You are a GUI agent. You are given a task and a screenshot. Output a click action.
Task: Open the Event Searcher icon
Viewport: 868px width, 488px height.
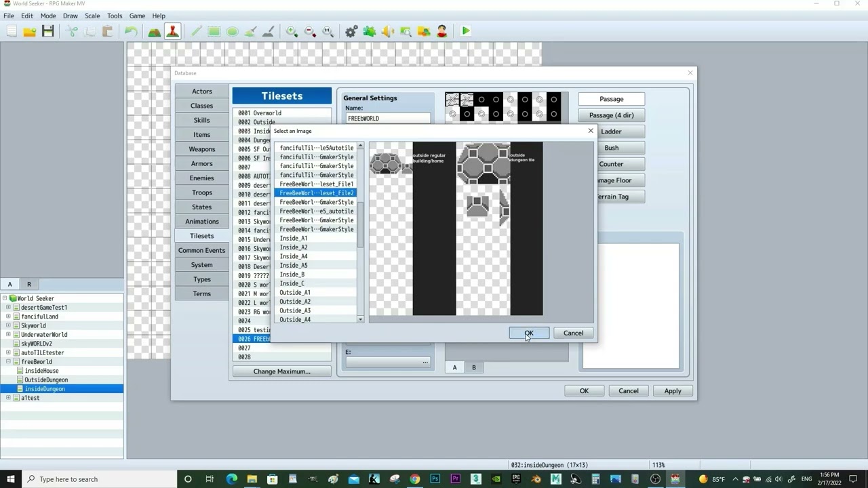click(406, 31)
